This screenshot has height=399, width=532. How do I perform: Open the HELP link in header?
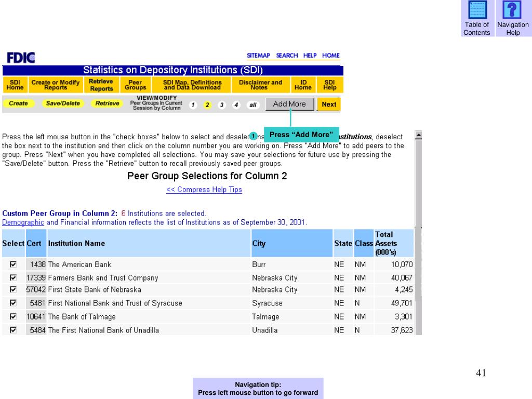point(310,55)
